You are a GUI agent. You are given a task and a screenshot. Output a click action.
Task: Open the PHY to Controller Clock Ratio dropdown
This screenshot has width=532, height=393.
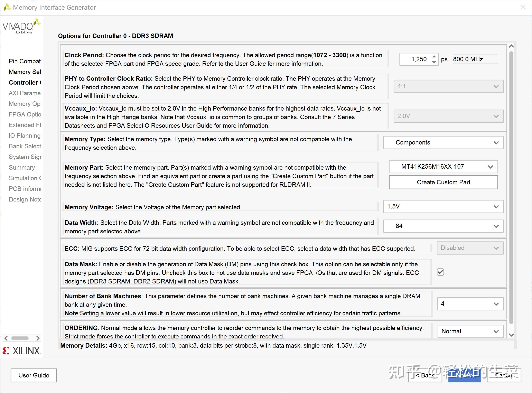click(x=448, y=86)
